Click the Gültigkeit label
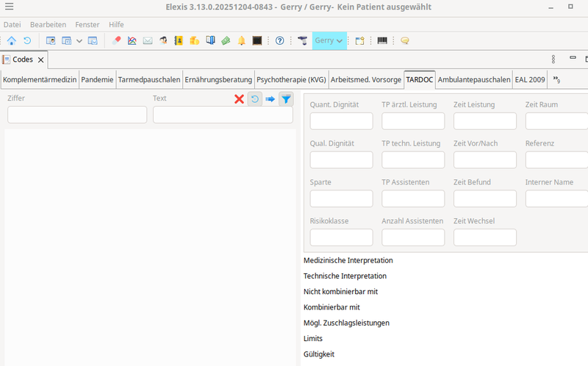Screen dimensions: 588x366 click(x=319, y=354)
